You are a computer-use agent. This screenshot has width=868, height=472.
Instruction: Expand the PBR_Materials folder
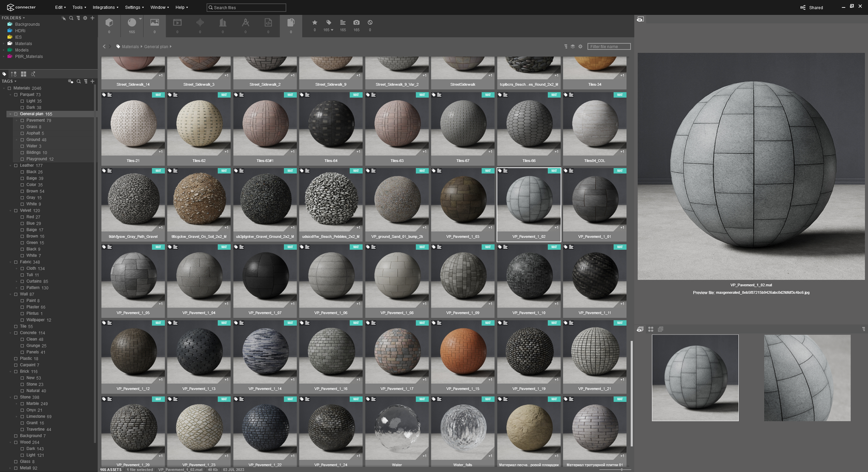coord(4,57)
